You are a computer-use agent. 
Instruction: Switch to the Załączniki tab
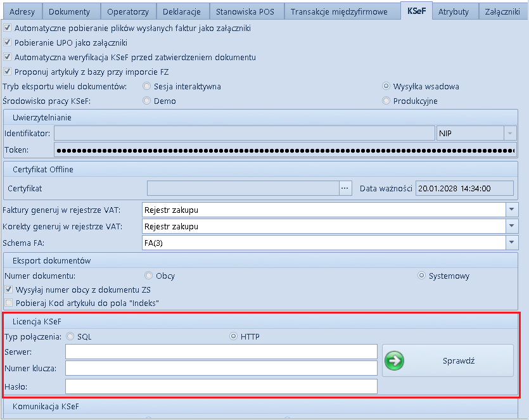502,12
